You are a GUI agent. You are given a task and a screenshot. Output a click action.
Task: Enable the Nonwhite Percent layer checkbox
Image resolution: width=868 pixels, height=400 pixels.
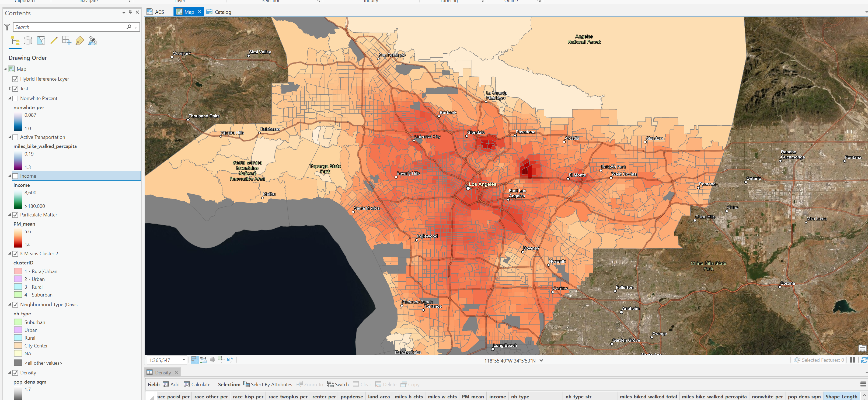pyautogui.click(x=16, y=98)
